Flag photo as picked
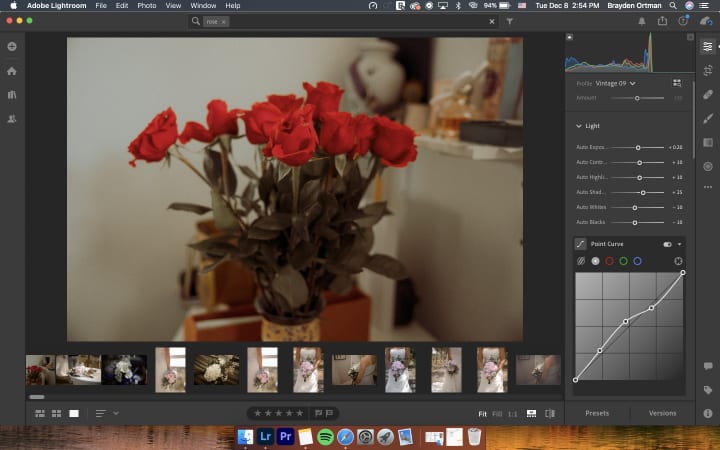This screenshot has width=720, height=450. click(318, 413)
